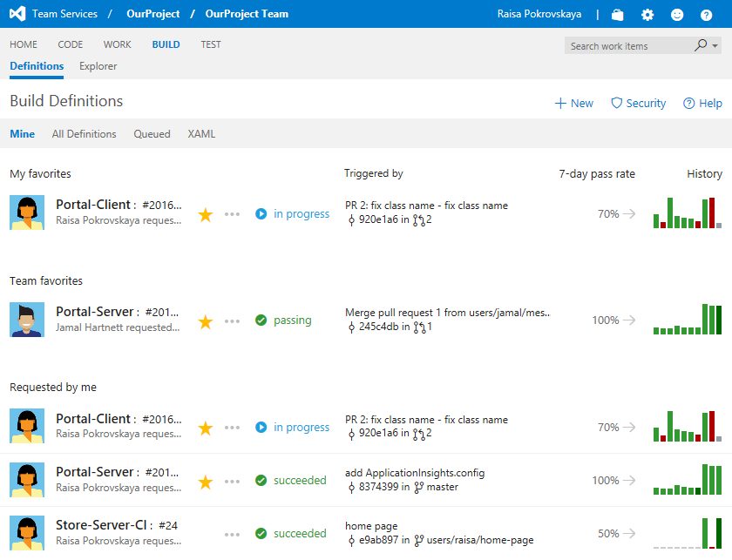Open the history chart for the passing Portal-Server
Image resolution: width=732 pixels, height=560 pixels.
(688, 320)
